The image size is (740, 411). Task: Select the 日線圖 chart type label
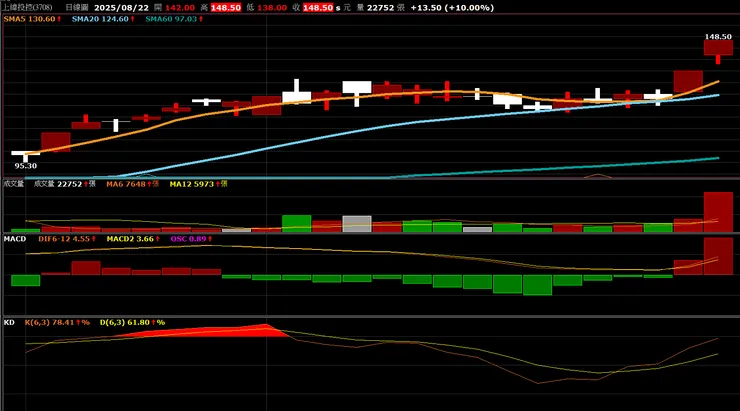point(76,8)
